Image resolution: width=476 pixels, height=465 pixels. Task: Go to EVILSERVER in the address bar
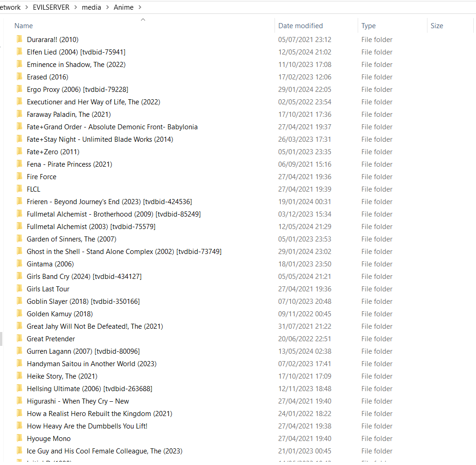[51, 7]
